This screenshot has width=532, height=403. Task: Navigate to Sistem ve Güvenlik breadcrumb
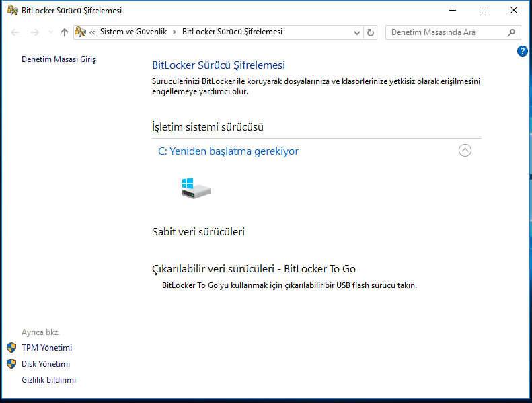click(x=133, y=32)
